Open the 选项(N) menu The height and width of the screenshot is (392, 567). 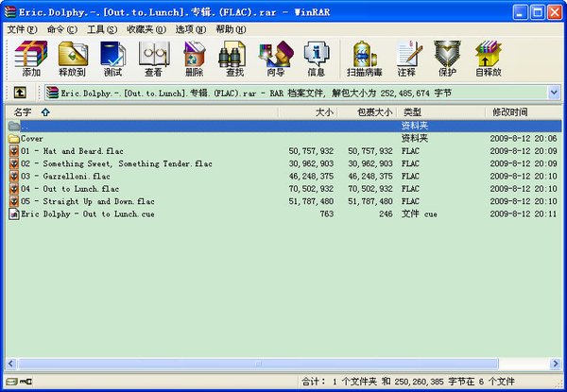pyautogui.click(x=191, y=29)
